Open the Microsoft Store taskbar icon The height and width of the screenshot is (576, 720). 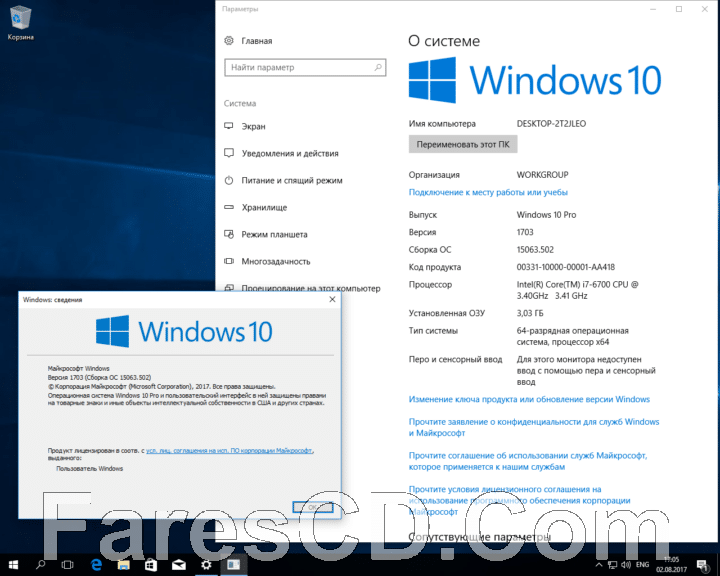[x=151, y=565]
